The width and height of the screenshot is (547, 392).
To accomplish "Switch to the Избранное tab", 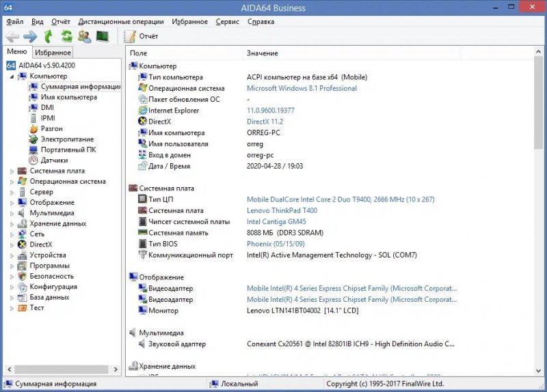I will (x=53, y=53).
